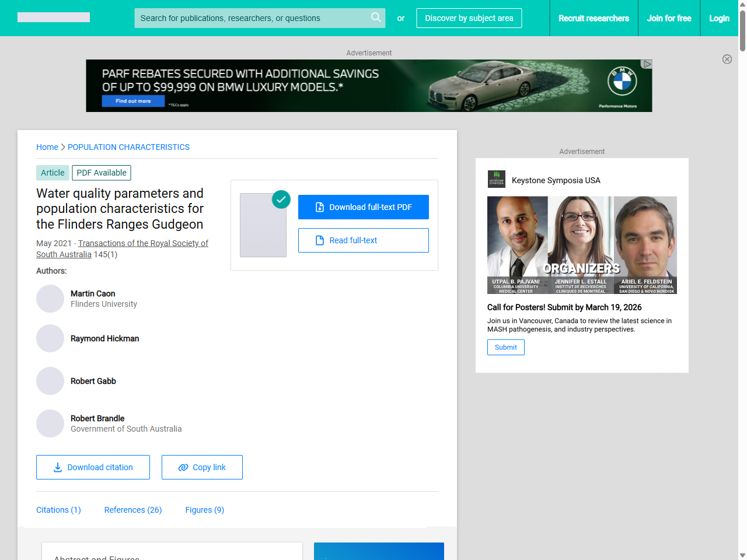
Task: Open Robert Gabb's avatar picture
Action: (50, 381)
